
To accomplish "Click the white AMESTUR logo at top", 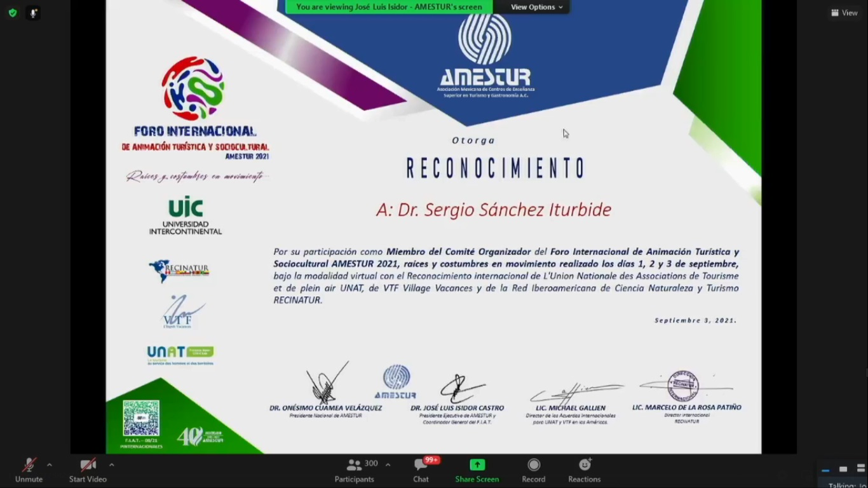I will [485, 55].
